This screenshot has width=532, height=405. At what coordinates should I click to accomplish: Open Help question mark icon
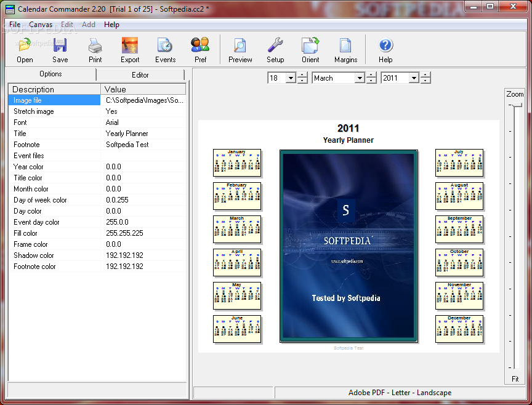[x=386, y=50]
